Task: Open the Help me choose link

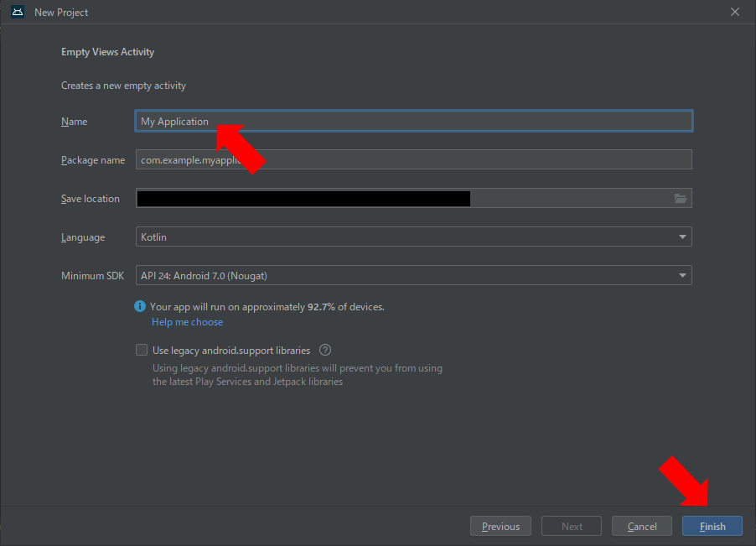Action: tap(187, 322)
